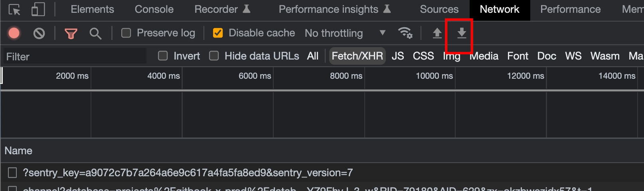This screenshot has height=191, width=644.
Task: Toggle the network filter funnel icon
Action: click(x=71, y=34)
